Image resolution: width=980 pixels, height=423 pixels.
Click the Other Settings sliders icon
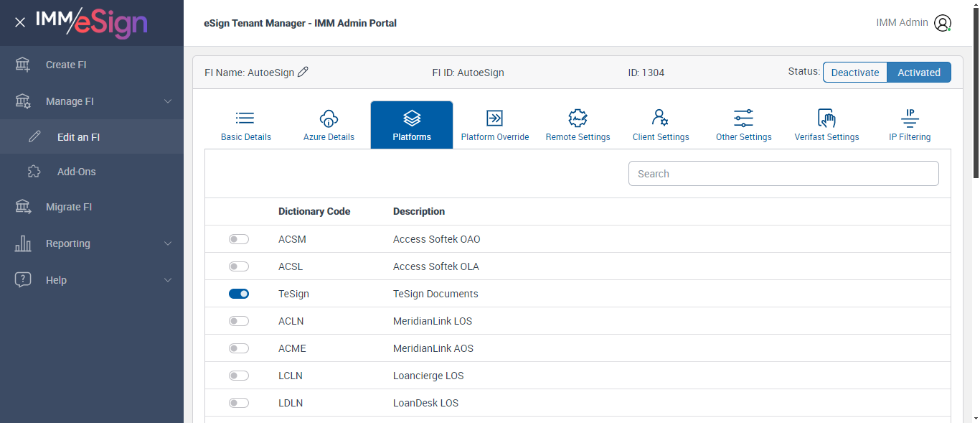pyautogui.click(x=743, y=118)
